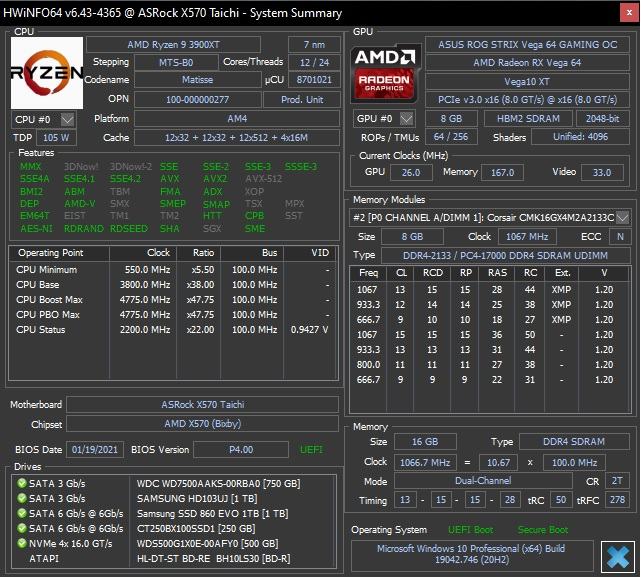Click the video clock value 33.0
Viewport: 641px width, 578px height.
point(602,173)
